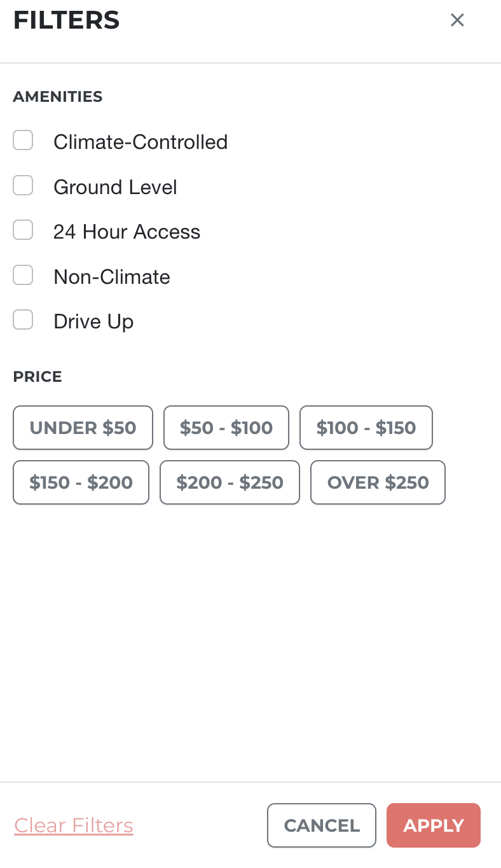The image size is (501, 868).
Task: Select the Drive Up checkbox
Action: 24,320
